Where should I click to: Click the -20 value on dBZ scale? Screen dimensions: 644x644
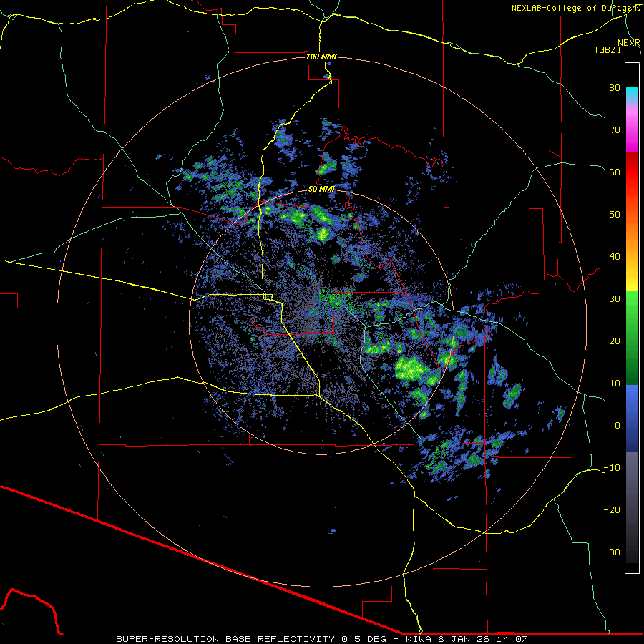click(x=612, y=509)
